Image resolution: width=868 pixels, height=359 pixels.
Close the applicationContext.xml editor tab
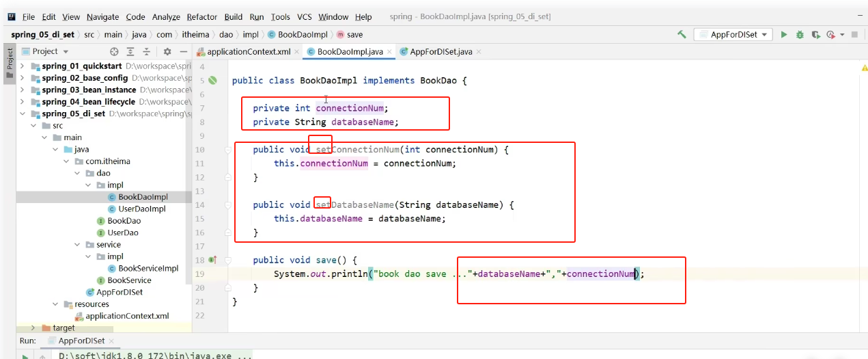pyautogui.click(x=297, y=52)
